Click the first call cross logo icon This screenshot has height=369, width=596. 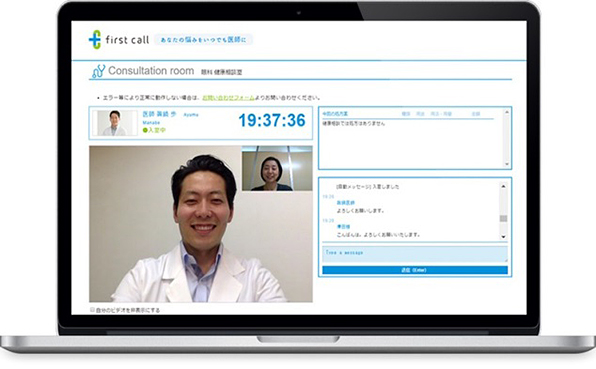pos(95,40)
